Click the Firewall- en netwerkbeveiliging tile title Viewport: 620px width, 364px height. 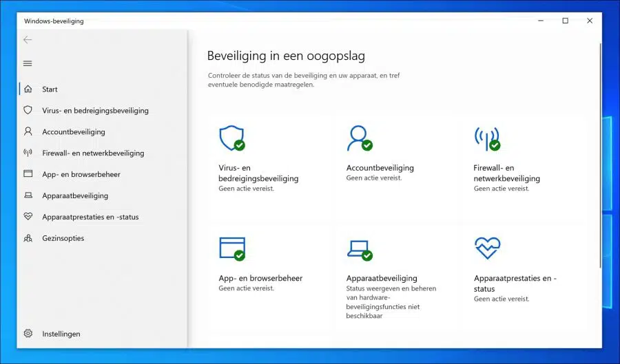(507, 173)
